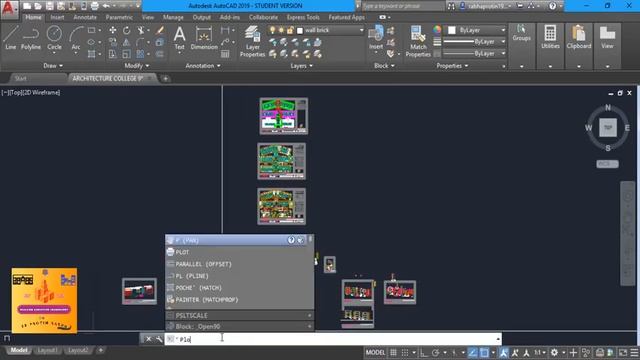Click the Save icon in quick access toolbar
The height and width of the screenshot is (360, 640).
pos(49,6)
